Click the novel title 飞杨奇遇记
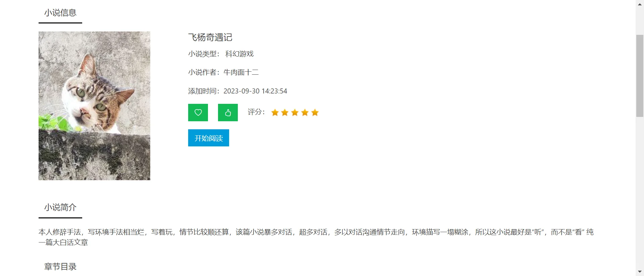The image size is (644, 276). click(x=210, y=37)
